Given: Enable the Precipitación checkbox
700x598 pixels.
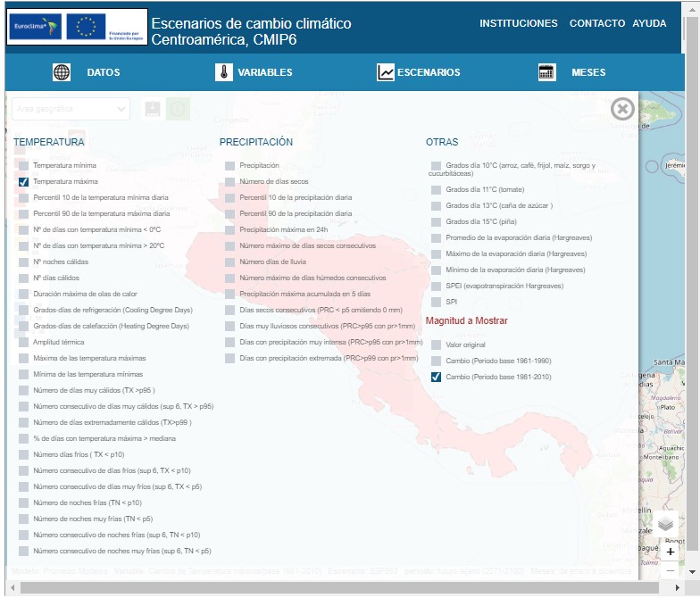Looking at the screenshot, I should click(230, 166).
